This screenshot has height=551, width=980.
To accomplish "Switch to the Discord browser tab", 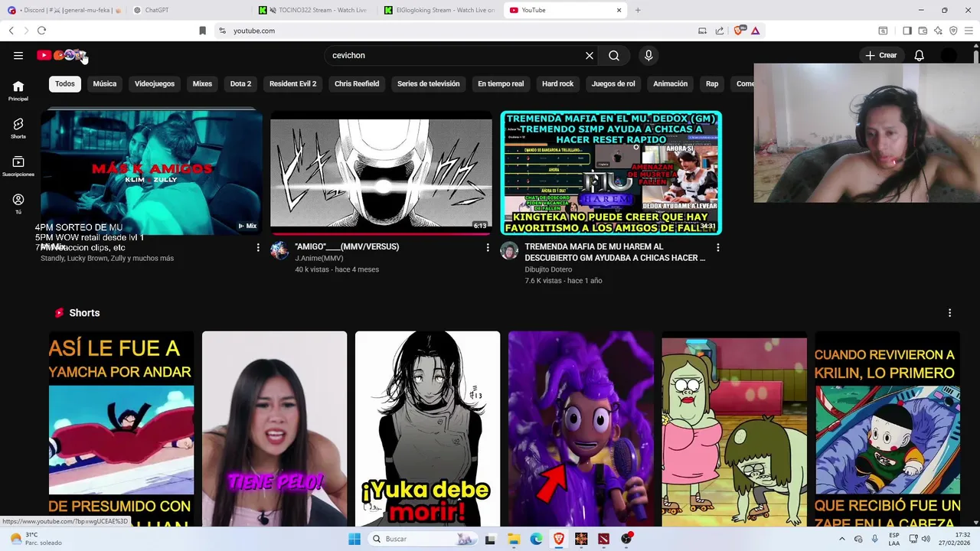I will (x=63, y=10).
